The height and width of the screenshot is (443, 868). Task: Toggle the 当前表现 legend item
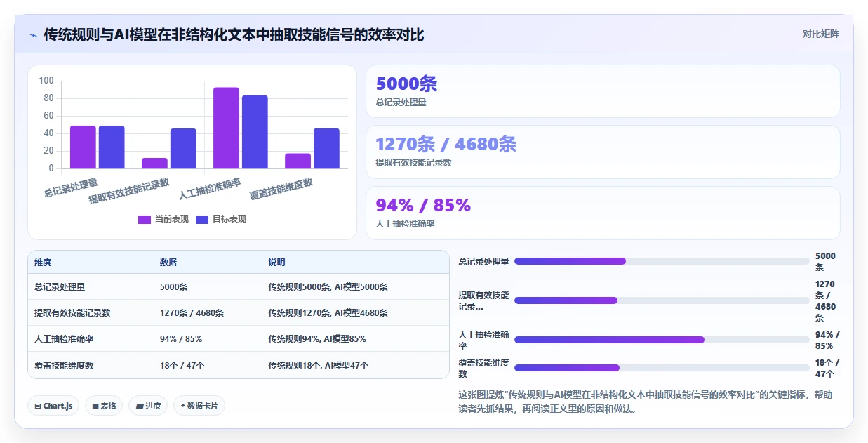pos(163,219)
